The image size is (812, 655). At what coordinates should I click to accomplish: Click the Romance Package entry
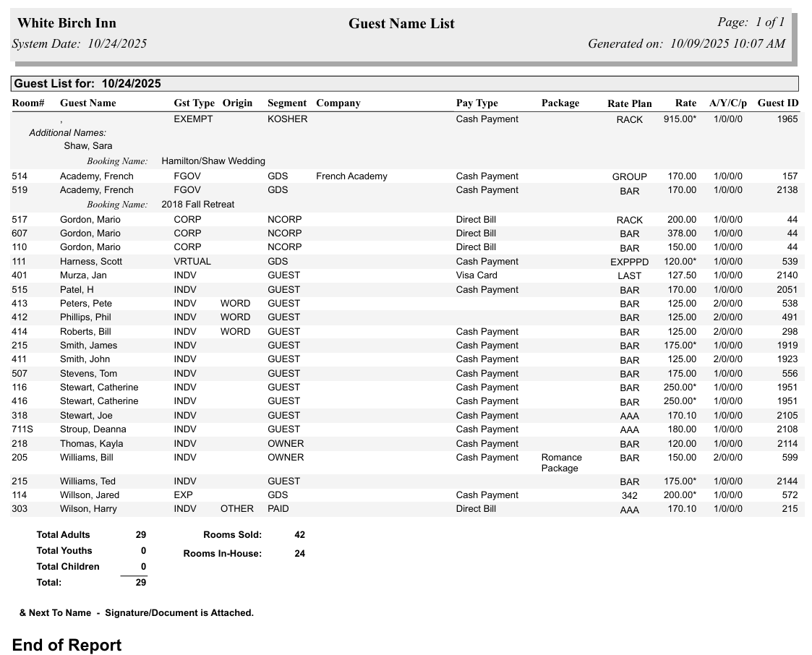561,463
